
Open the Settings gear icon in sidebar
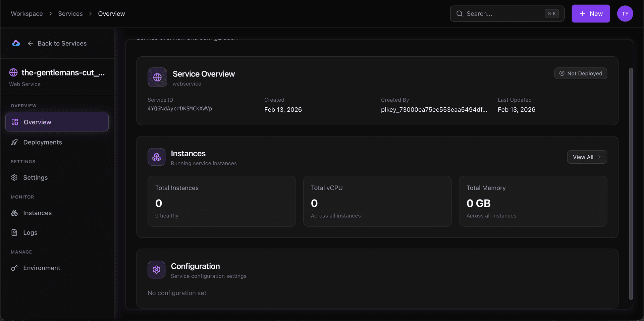coord(14,177)
